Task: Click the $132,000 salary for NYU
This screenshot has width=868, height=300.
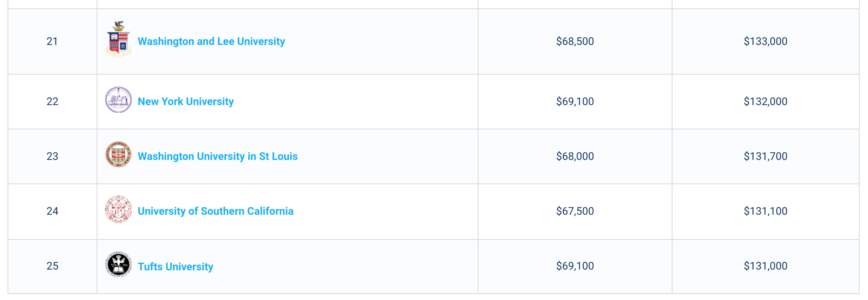Action: (x=765, y=101)
